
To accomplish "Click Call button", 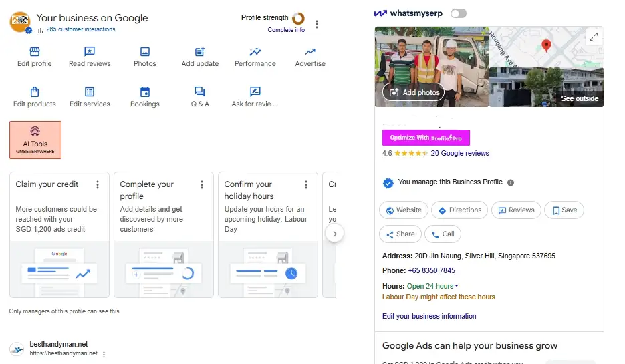I will pos(443,234).
